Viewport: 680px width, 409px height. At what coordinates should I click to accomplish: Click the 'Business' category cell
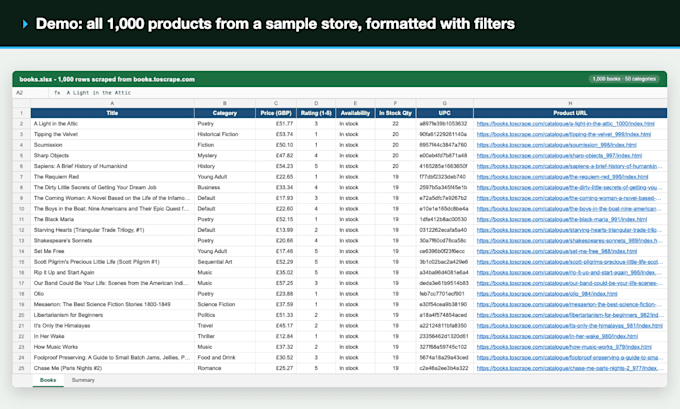[225, 187]
